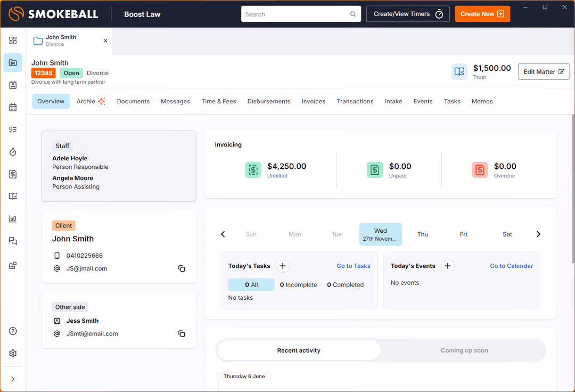The height and width of the screenshot is (392, 575).
Task: Open the Matters icon in sidebar
Action: click(x=13, y=63)
